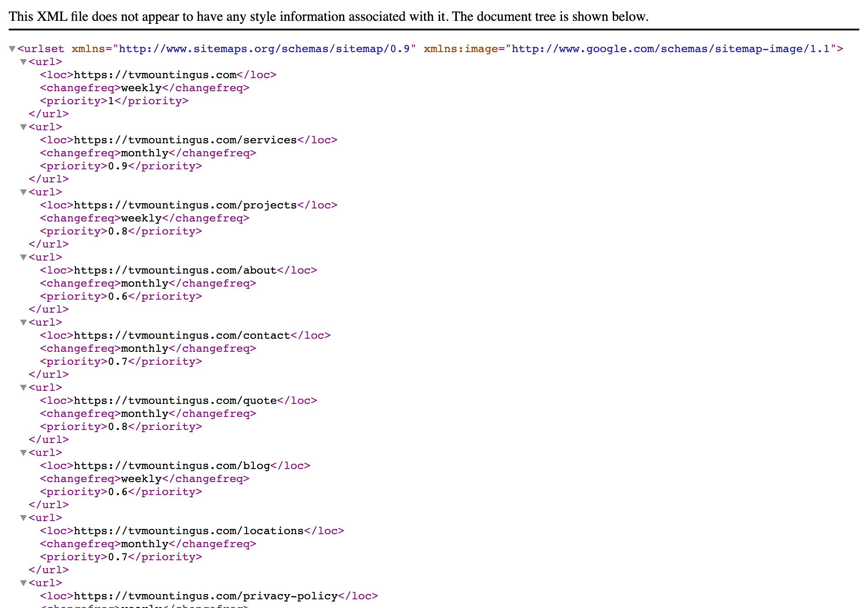Click the priority value 0.7 under /locations
Viewport: 868px width, 608px height.
click(118, 557)
